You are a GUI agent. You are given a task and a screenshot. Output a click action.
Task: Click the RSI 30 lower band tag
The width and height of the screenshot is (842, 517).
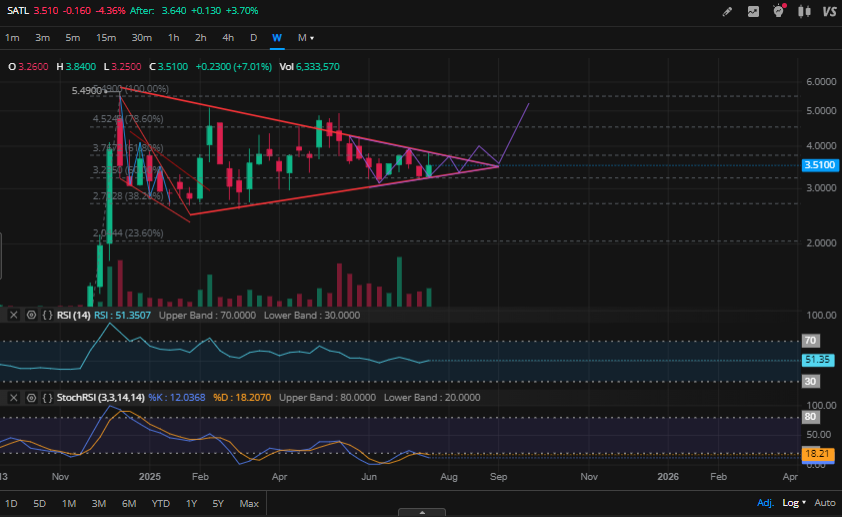(x=810, y=381)
